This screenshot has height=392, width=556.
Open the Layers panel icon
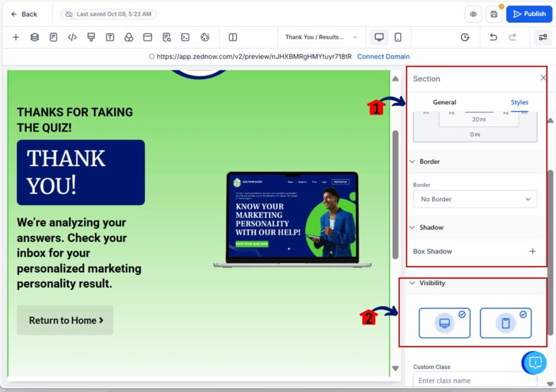(34, 37)
